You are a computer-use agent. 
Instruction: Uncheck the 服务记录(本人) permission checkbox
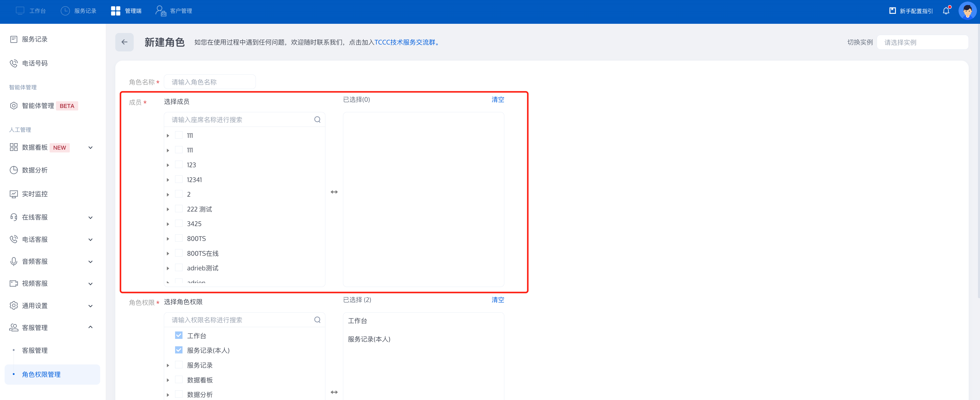(179, 350)
